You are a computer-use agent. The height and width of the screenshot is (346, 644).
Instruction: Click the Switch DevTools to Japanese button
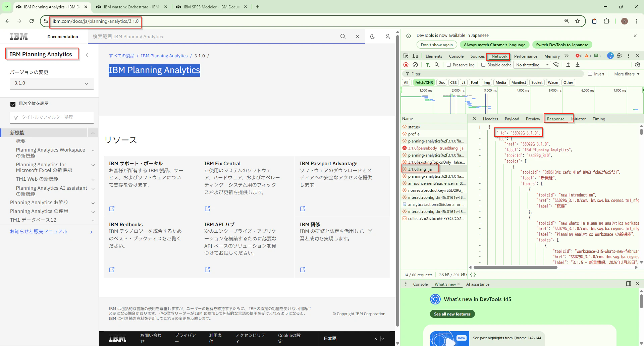[562, 45]
